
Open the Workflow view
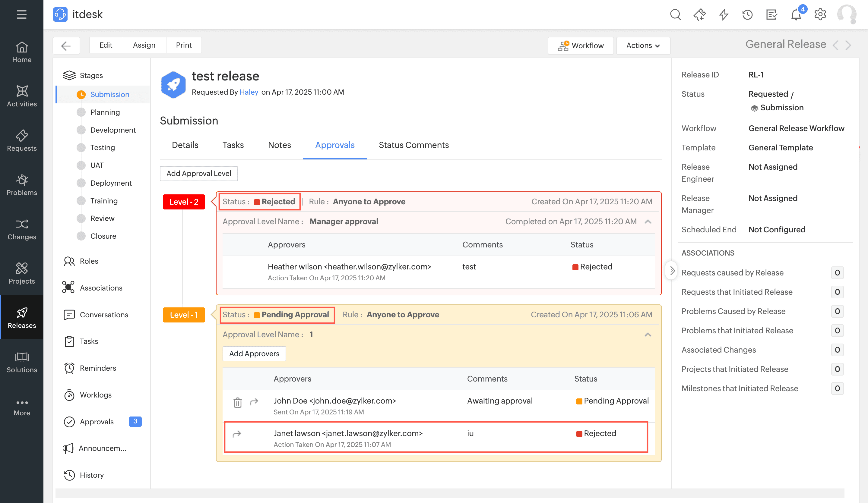[x=581, y=46]
